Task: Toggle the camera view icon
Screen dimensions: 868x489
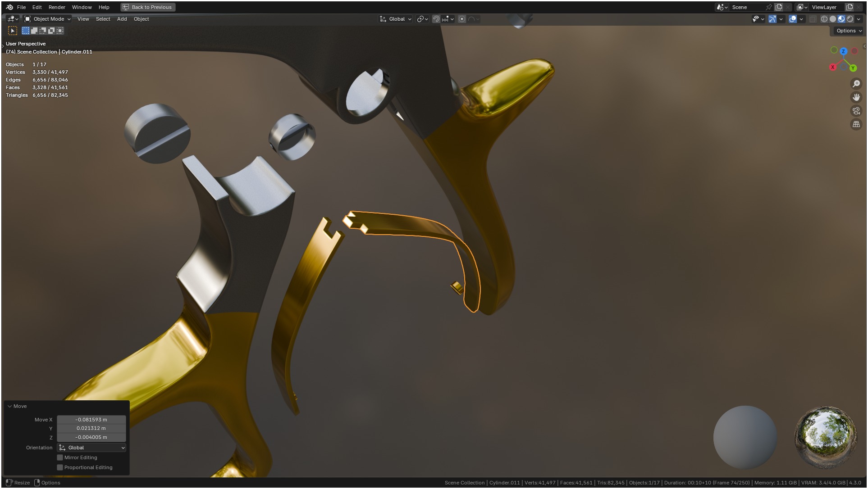Action: coord(856,111)
